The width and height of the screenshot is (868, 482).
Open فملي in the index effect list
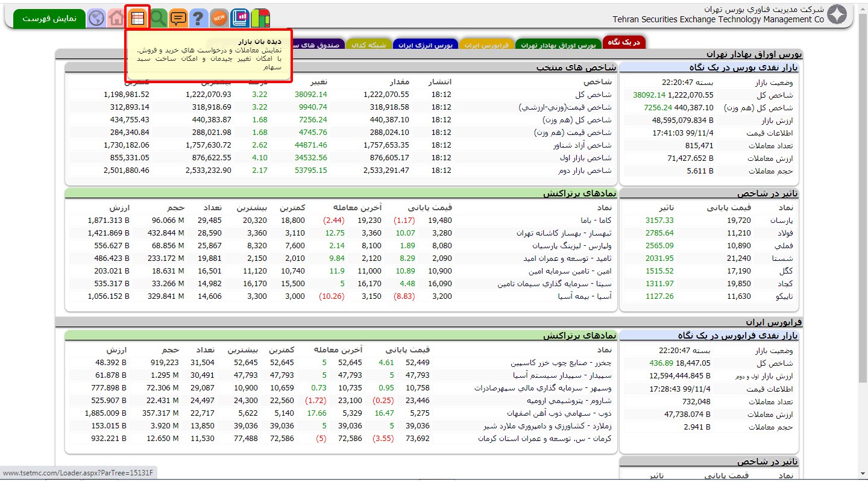[x=785, y=246]
